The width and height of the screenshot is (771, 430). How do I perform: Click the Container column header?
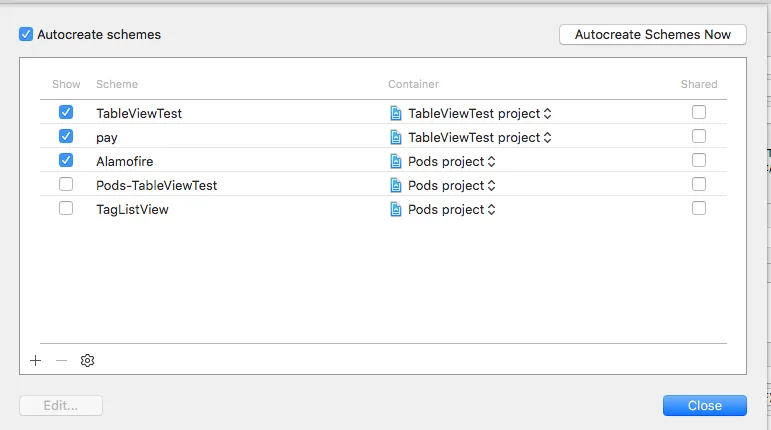413,84
